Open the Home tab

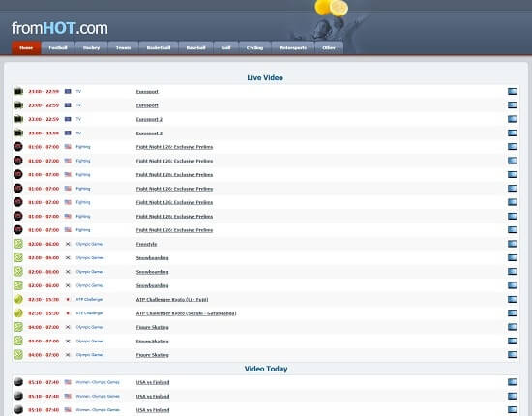26,48
